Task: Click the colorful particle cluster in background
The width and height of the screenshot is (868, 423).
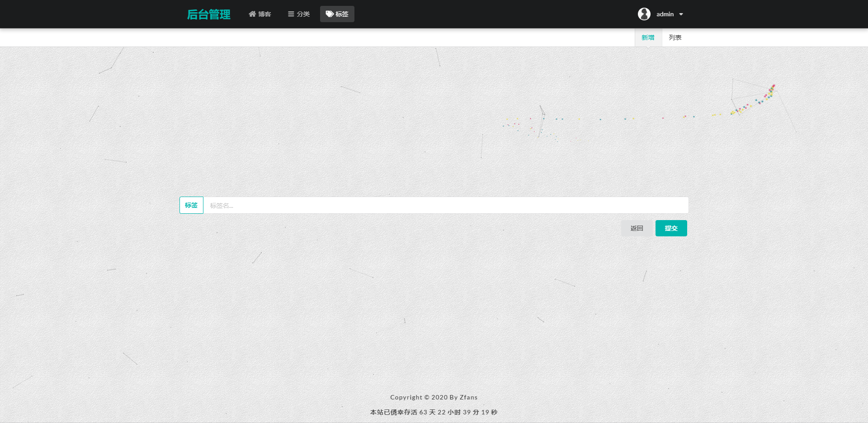Action: pos(769,94)
